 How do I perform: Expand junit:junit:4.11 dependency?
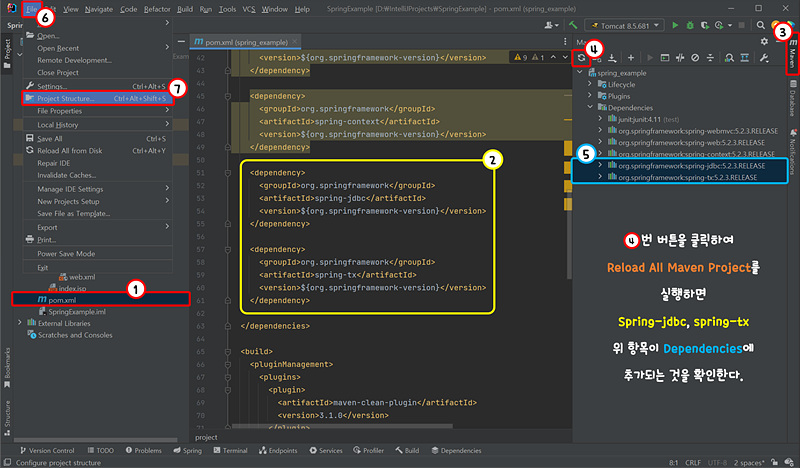coord(600,119)
